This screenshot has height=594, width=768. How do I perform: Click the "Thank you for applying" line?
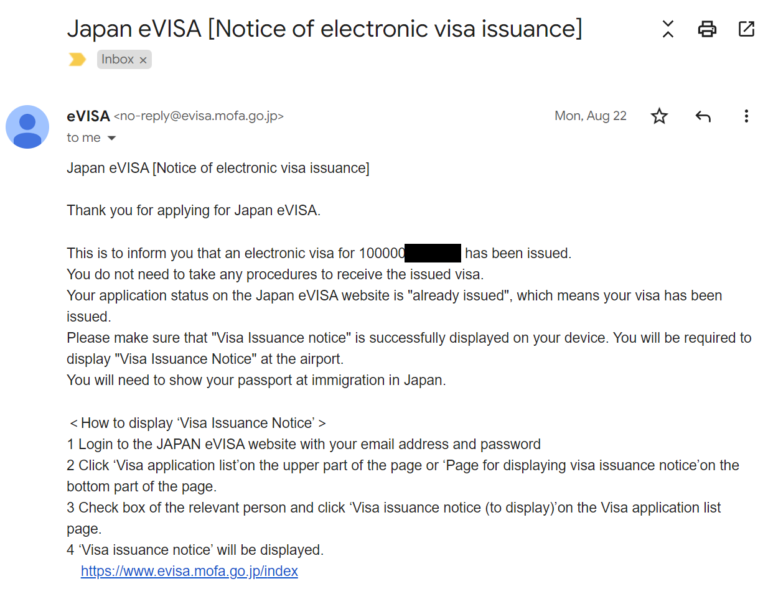193,210
